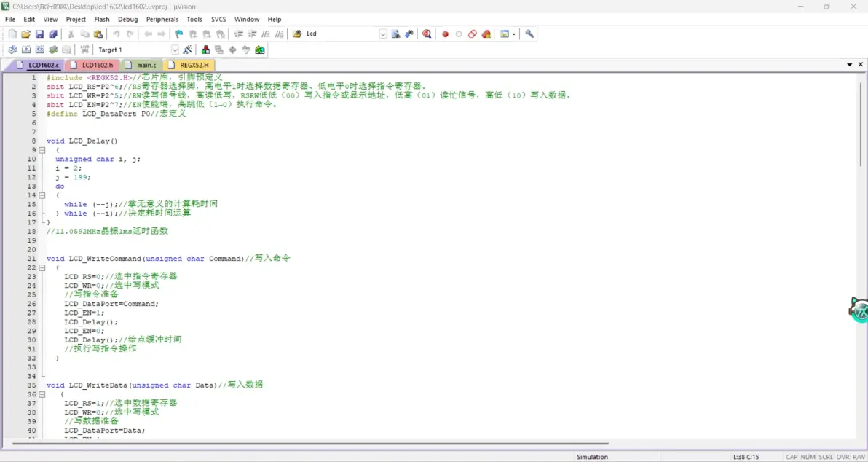Viewport: 868px width, 462px height.
Task: Click the Copy icon in toolbar
Action: point(84,34)
